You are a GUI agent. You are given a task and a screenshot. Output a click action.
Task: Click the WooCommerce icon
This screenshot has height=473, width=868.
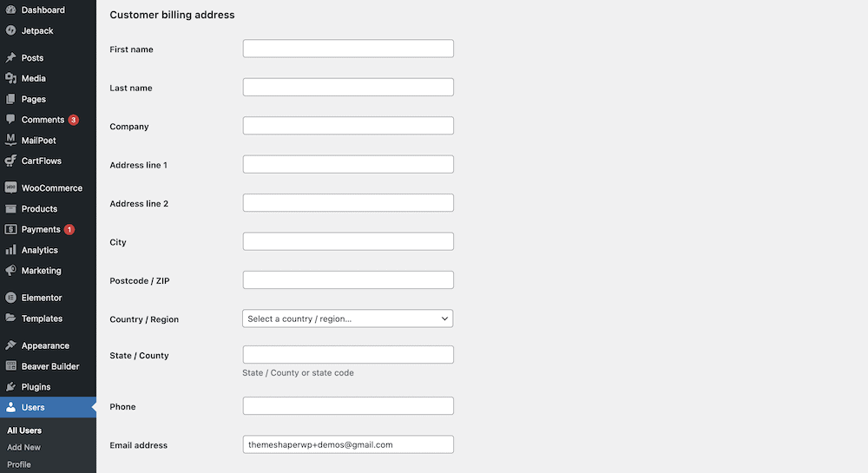10,187
